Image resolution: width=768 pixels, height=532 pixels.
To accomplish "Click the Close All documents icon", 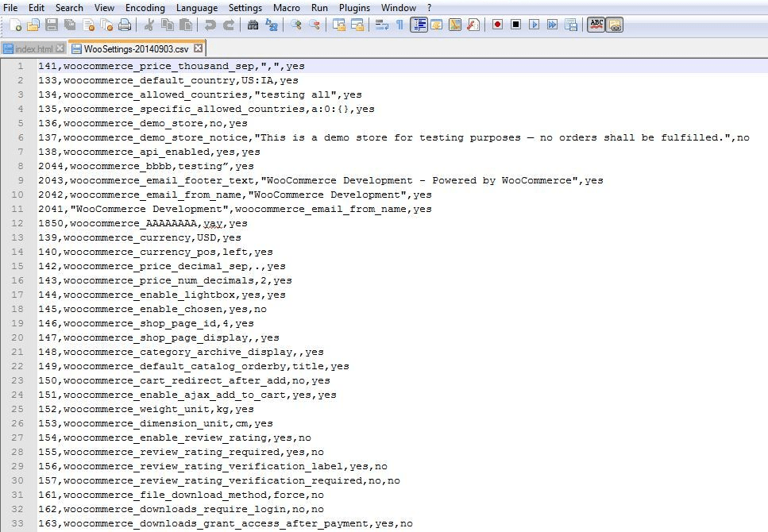I will [106, 25].
